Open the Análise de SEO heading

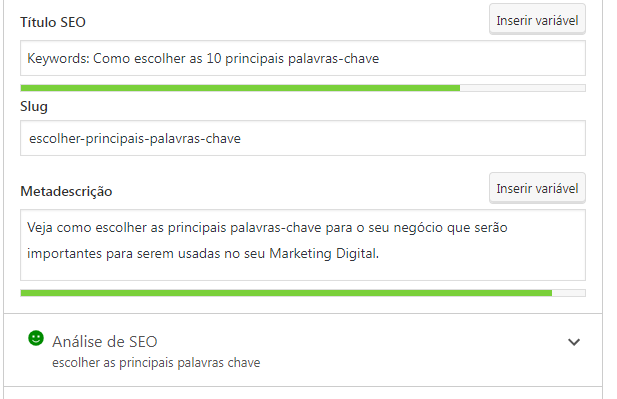[105, 342]
